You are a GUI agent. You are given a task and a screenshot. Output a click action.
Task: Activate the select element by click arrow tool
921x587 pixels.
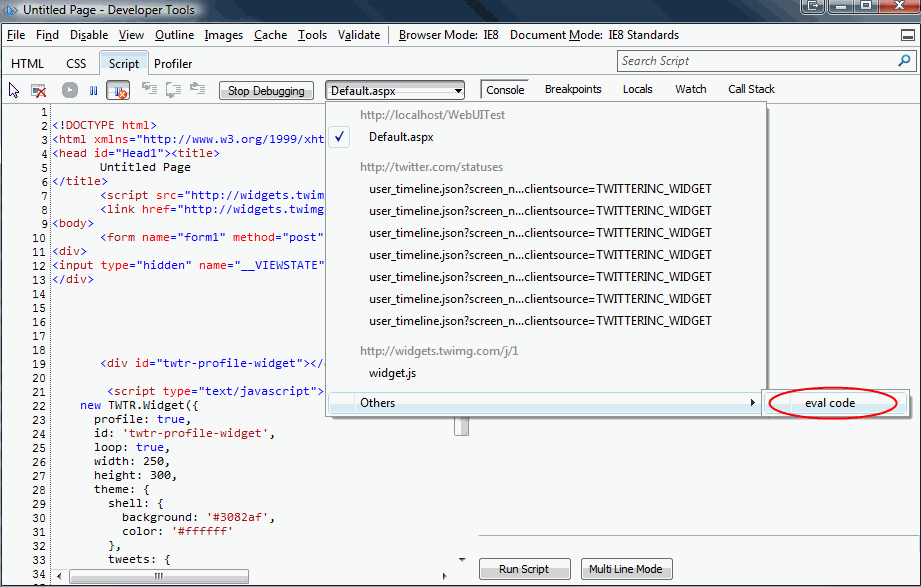[x=14, y=90]
